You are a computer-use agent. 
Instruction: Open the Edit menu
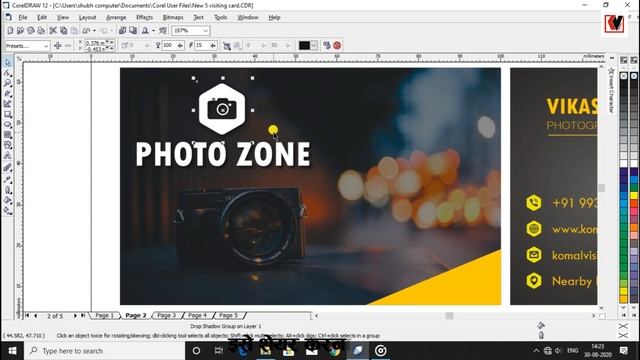point(42,18)
